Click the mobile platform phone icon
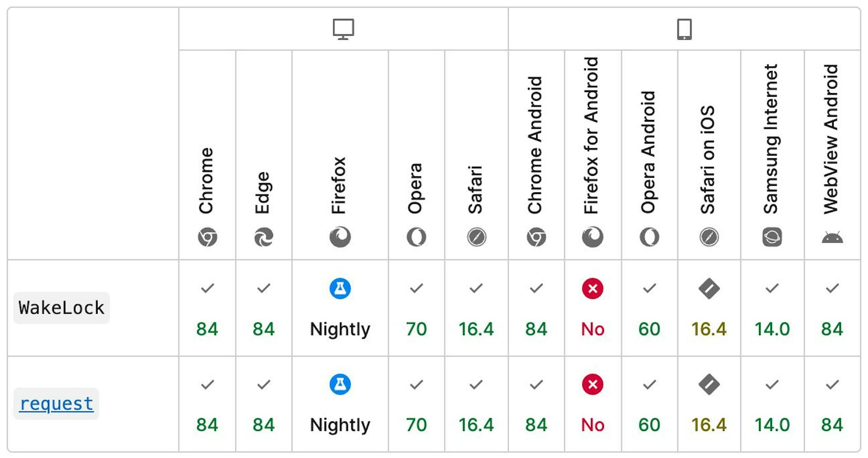The width and height of the screenshot is (868, 458). (684, 29)
